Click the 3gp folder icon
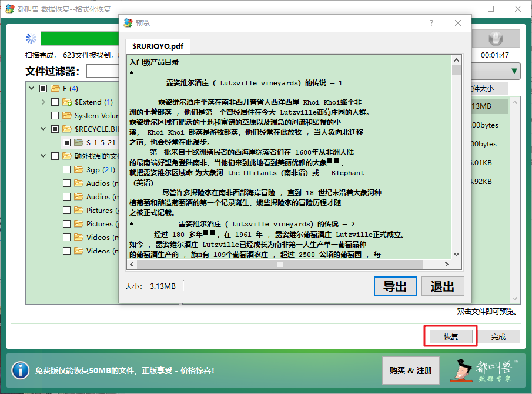The image size is (532, 394). [79, 170]
